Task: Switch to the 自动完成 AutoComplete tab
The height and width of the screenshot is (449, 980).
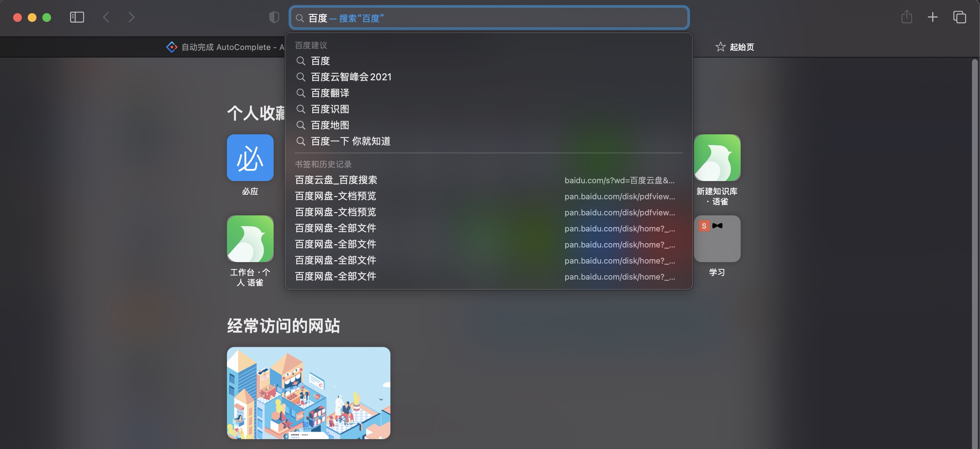Action: pyautogui.click(x=226, y=47)
